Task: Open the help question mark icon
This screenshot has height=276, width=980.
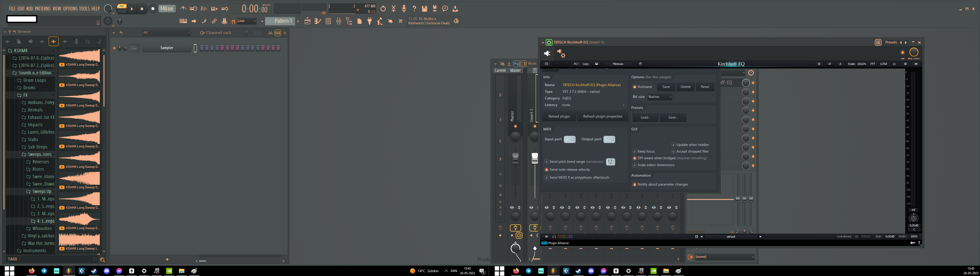Action: point(414,8)
